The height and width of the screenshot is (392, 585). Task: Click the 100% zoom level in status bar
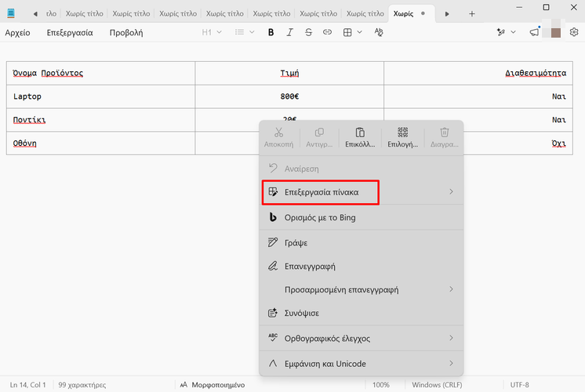(x=381, y=385)
